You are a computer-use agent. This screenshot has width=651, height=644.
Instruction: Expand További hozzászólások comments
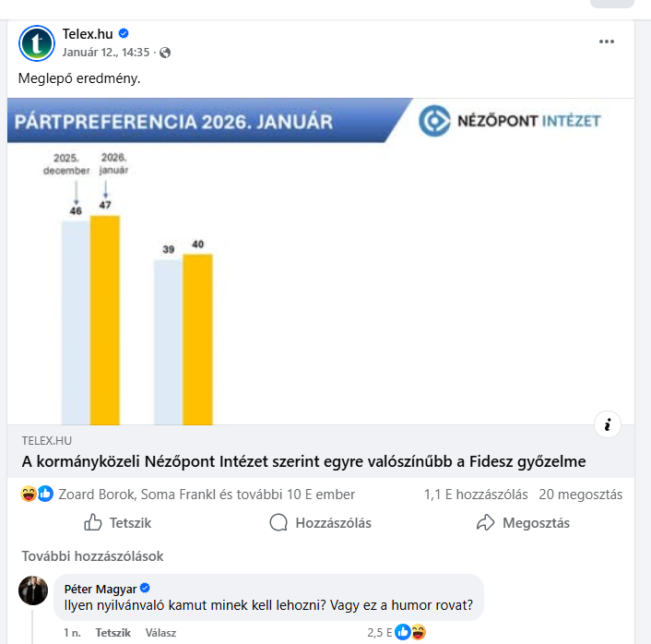(x=92, y=556)
